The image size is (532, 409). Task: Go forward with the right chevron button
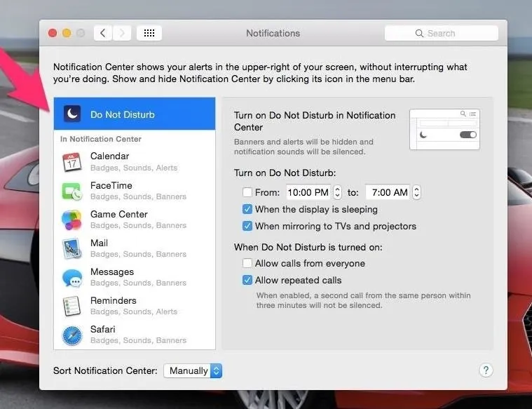pos(122,33)
